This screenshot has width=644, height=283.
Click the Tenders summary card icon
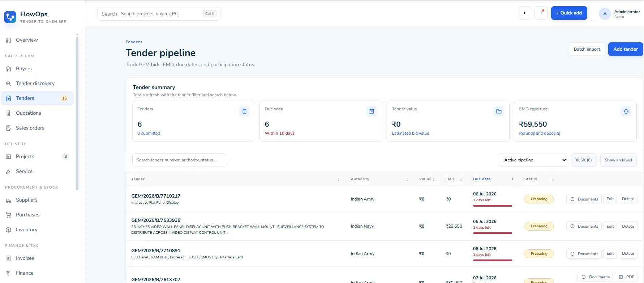coord(244,111)
